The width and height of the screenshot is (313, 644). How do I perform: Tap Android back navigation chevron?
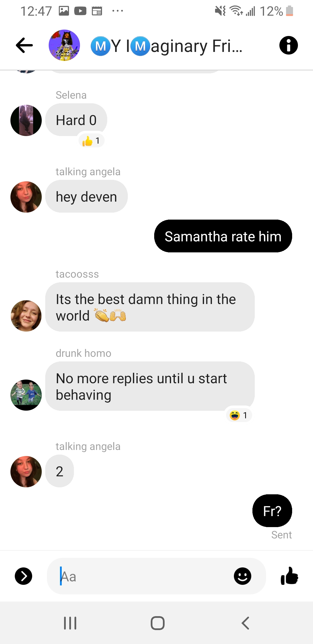[245, 623]
